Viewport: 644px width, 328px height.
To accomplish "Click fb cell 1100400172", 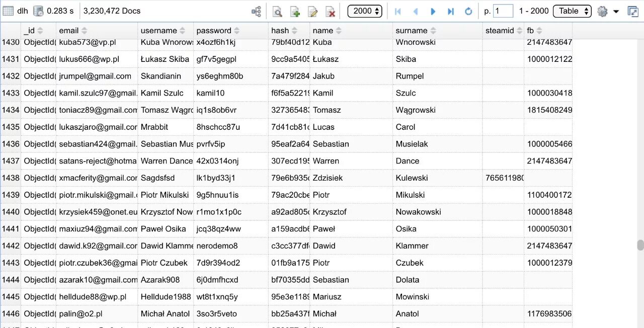I will coord(548,195).
